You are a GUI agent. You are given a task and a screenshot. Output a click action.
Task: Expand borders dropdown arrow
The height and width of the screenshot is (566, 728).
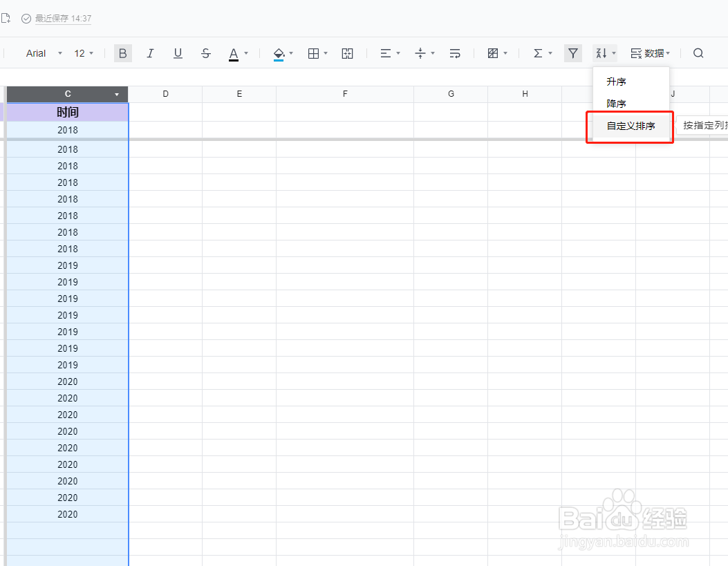[326, 53]
